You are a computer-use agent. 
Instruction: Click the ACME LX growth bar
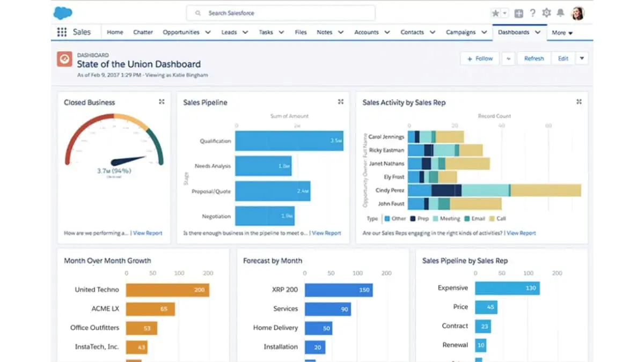coord(150,309)
